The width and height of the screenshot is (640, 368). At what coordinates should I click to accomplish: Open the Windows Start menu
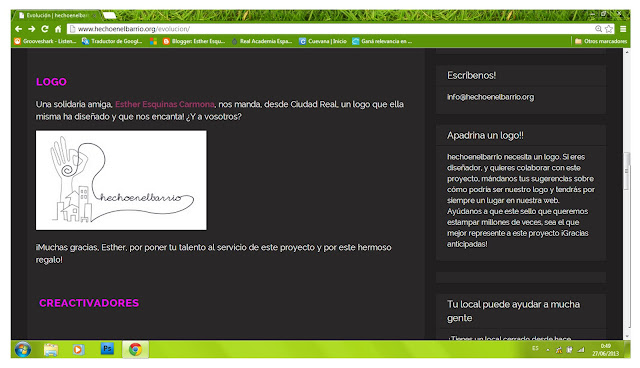[x=23, y=350]
